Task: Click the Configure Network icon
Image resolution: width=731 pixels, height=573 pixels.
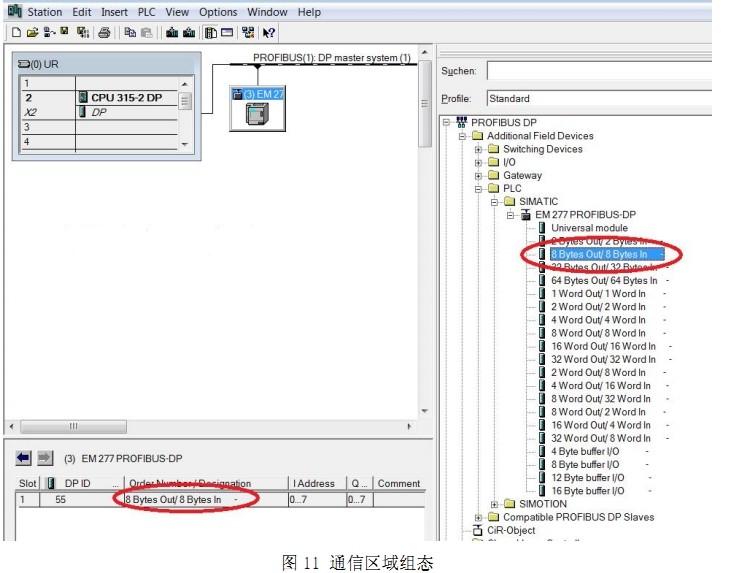Action: click(x=248, y=32)
